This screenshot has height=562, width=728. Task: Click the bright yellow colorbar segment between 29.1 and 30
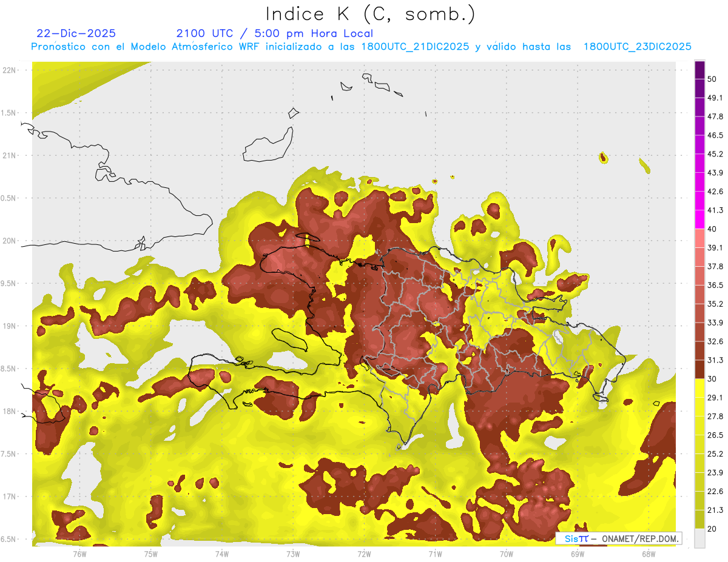tap(699, 388)
